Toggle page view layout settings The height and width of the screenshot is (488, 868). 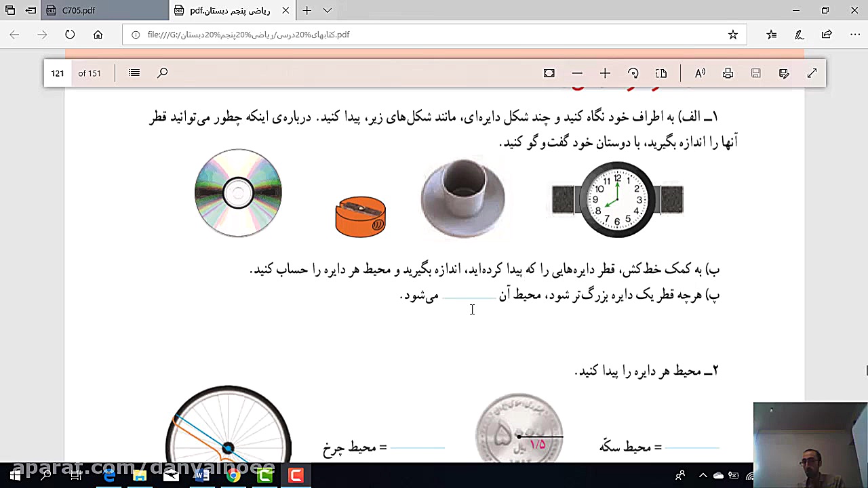tap(661, 73)
